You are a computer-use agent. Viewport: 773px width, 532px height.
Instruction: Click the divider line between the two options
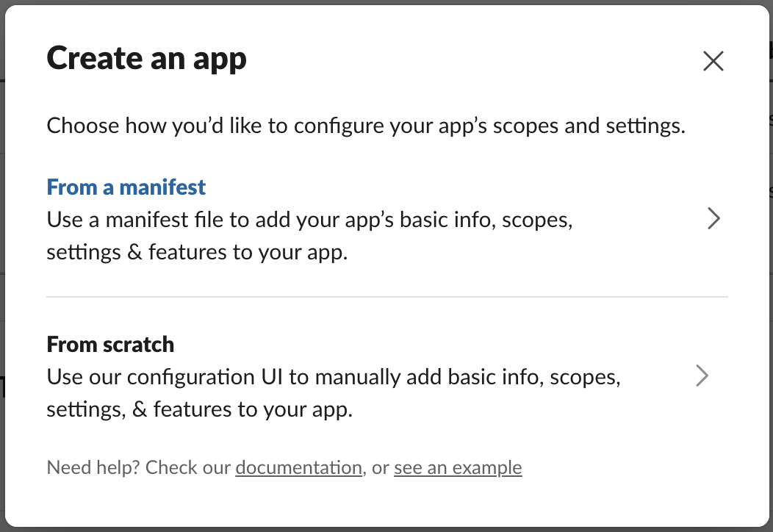pyautogui.click(x=386, y=297)
